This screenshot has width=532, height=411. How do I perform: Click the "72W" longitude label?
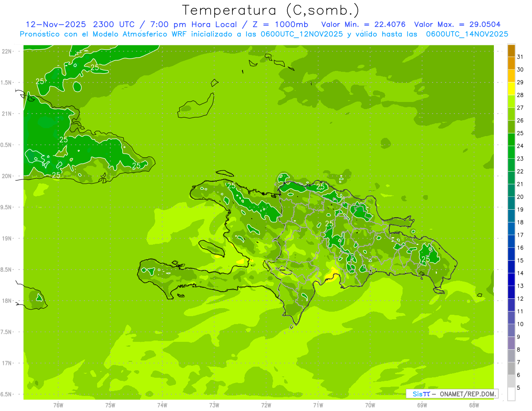pos(266,405)
